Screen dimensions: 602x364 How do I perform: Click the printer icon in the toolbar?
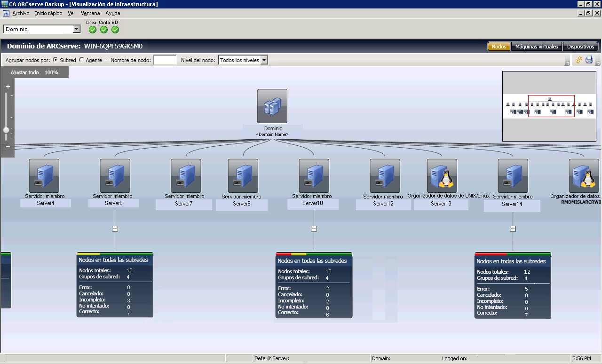tap(589, 60)
